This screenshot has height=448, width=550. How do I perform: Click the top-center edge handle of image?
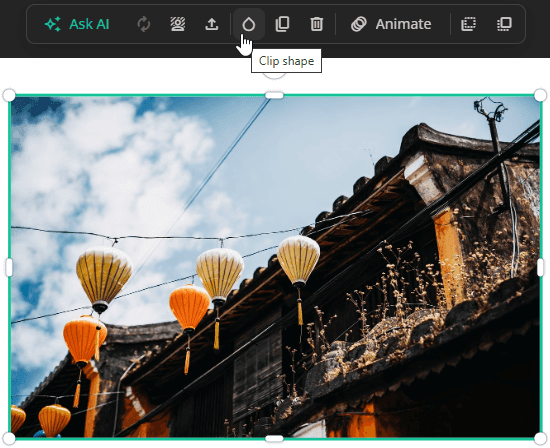[274, 95]
